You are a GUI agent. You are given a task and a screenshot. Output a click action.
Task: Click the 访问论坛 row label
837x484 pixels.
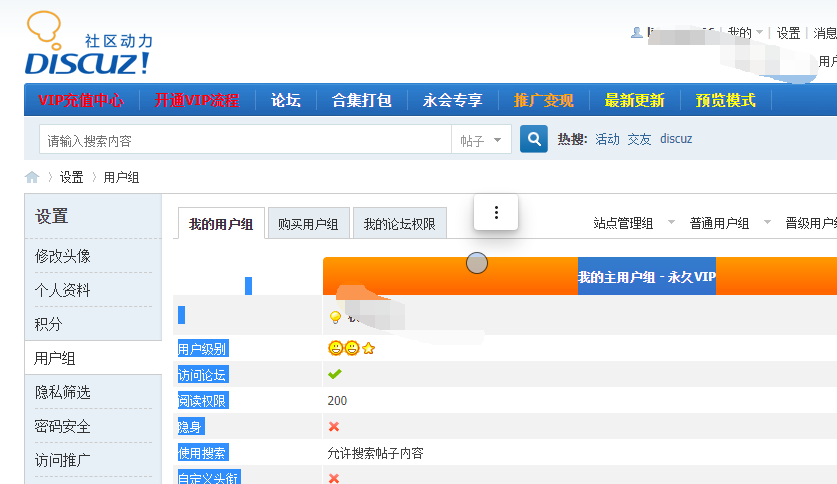pyautogui.click(x=202, y=375)
